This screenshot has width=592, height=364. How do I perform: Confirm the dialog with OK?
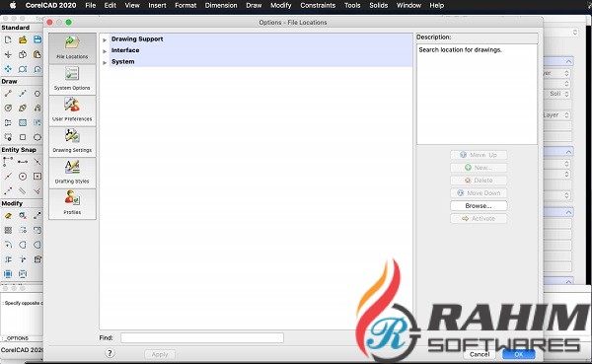[x=518, y=354]
